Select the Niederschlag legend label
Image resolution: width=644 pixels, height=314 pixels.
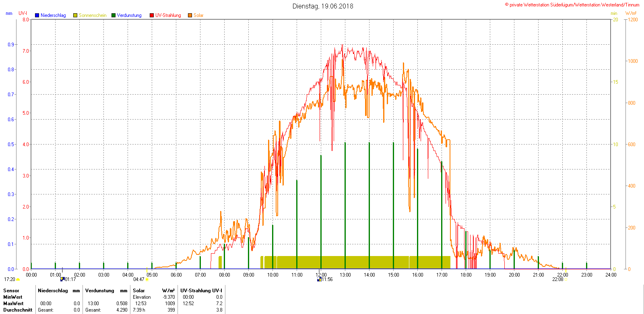click(x=53, y=15)
